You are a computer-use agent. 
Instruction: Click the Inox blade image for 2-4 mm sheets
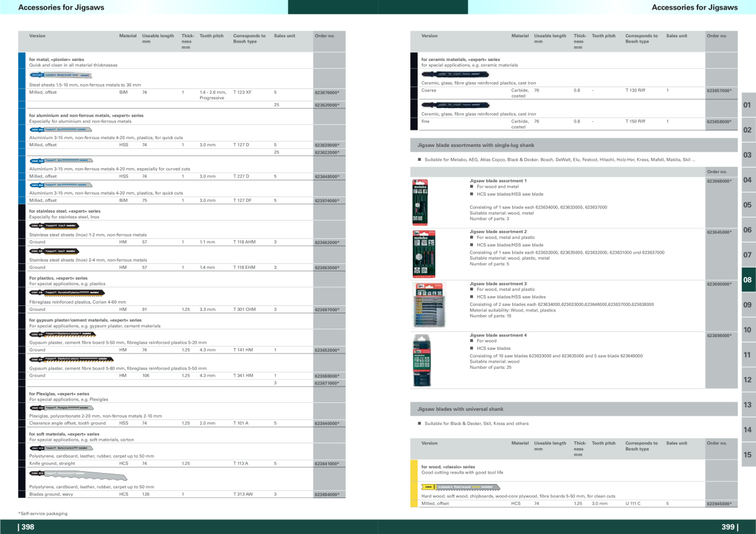(54, 251)
